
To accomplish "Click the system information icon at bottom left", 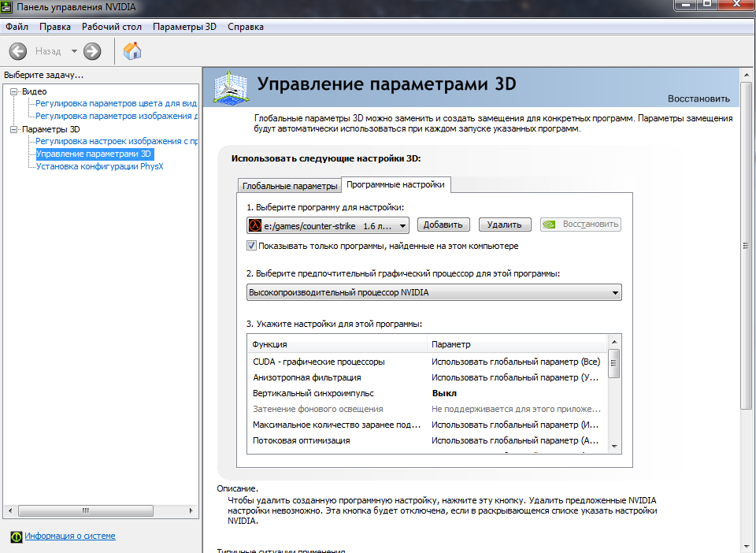I will [17, 536].
